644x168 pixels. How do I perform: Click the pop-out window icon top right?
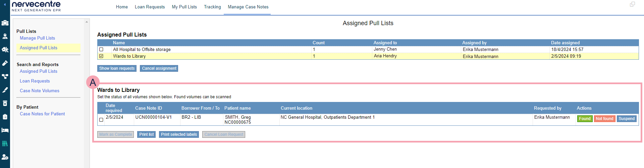(x=632, y=4)
